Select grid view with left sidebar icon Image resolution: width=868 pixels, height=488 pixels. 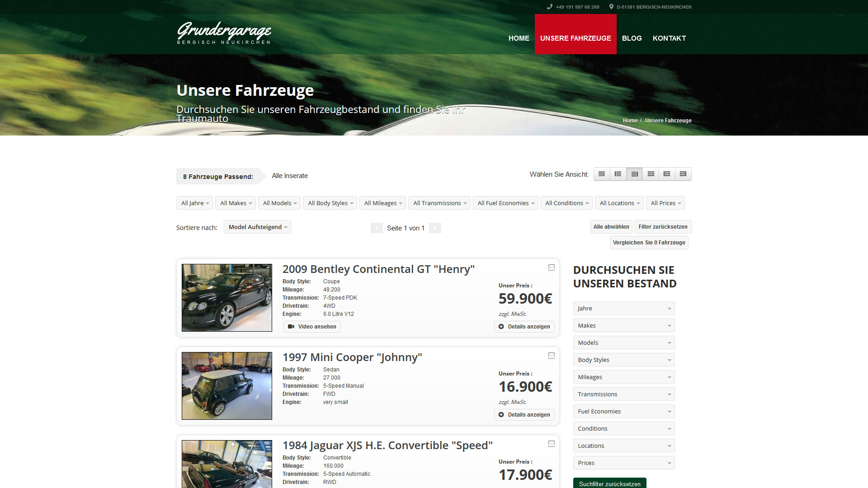point(667,174)
